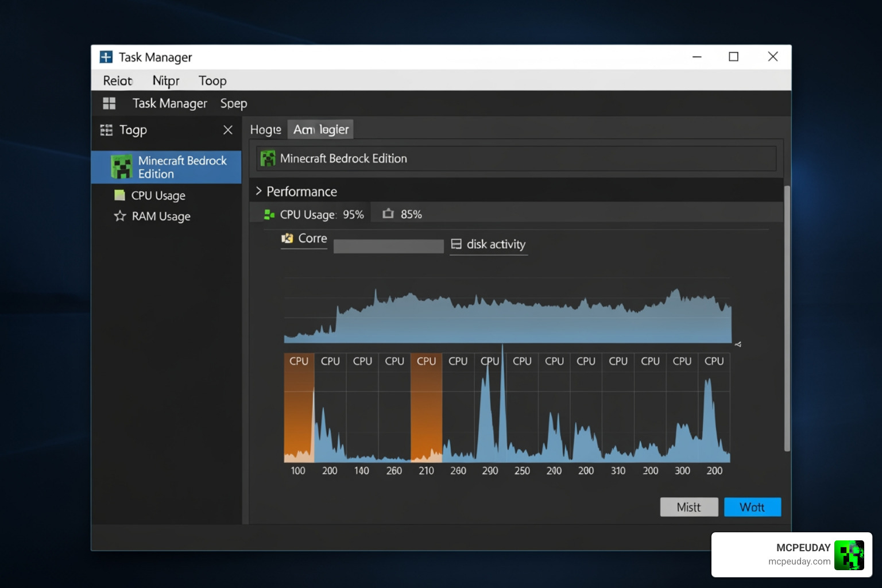Screen dimensions: 882x588
Task: Click the Togp panel list icon
Action: point(106,130)
